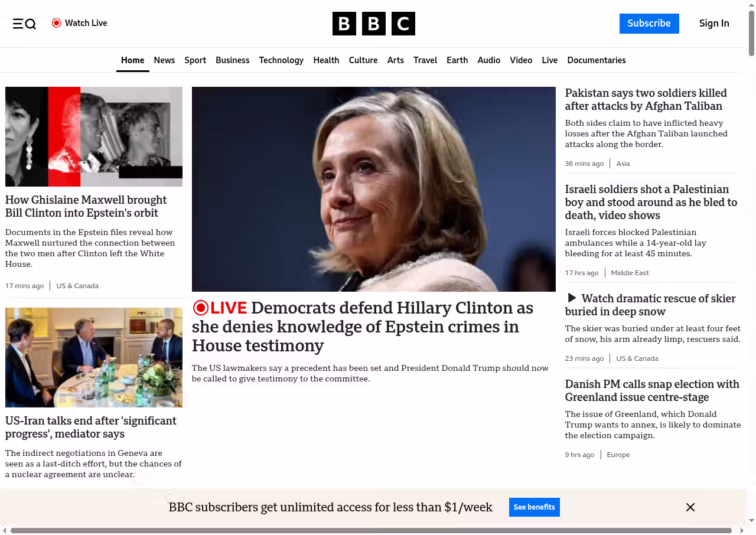Go to the Technology tab
The image size is (756, 535).
tap(281, 60)
